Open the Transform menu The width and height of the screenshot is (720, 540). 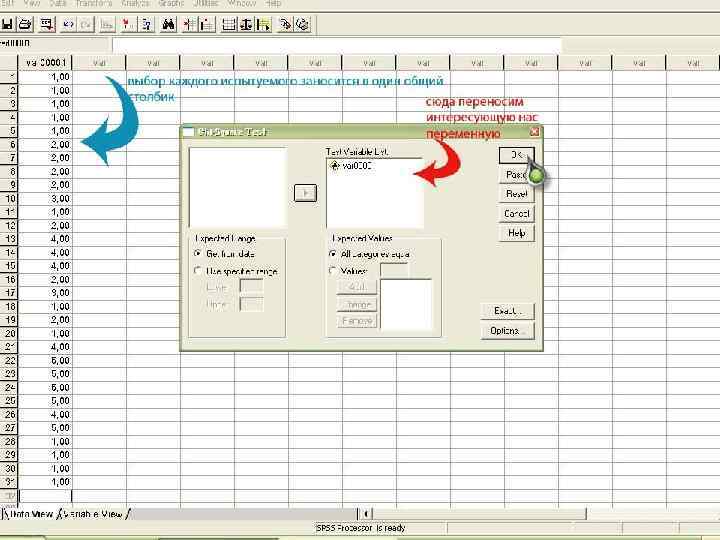(x=94, y=3)
